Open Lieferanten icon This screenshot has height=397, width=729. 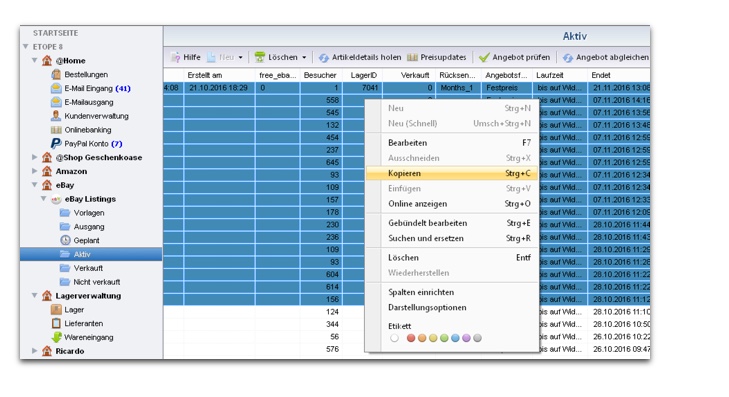tap(56, 324)
